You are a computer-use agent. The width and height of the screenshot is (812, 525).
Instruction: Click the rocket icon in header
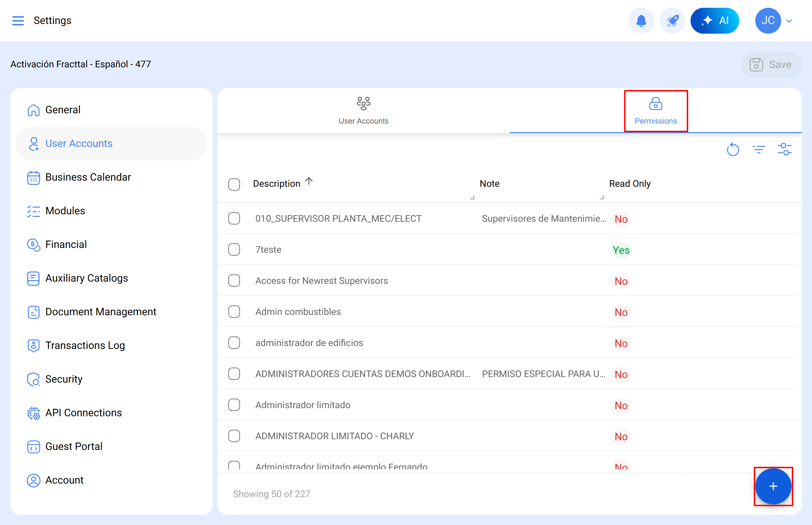click(672, 20)
